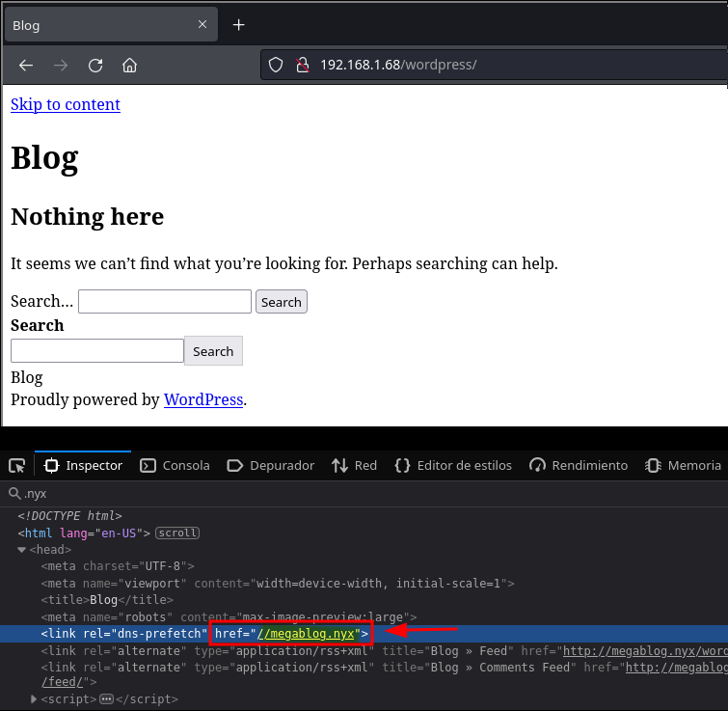This screenshot has width=728, height=711.
Task: Switch to the Consola tab
Action: point(175,466)
